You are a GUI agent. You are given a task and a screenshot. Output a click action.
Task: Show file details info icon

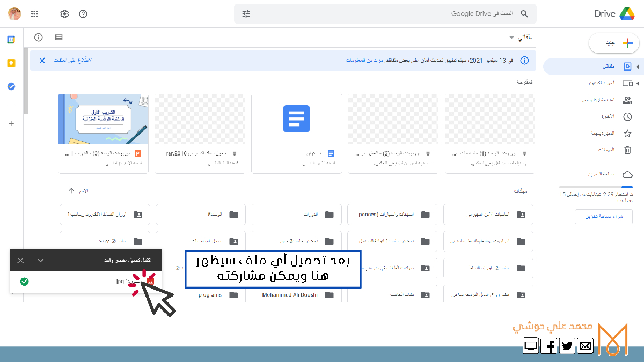pyautogui.click(x=39, y=38)
